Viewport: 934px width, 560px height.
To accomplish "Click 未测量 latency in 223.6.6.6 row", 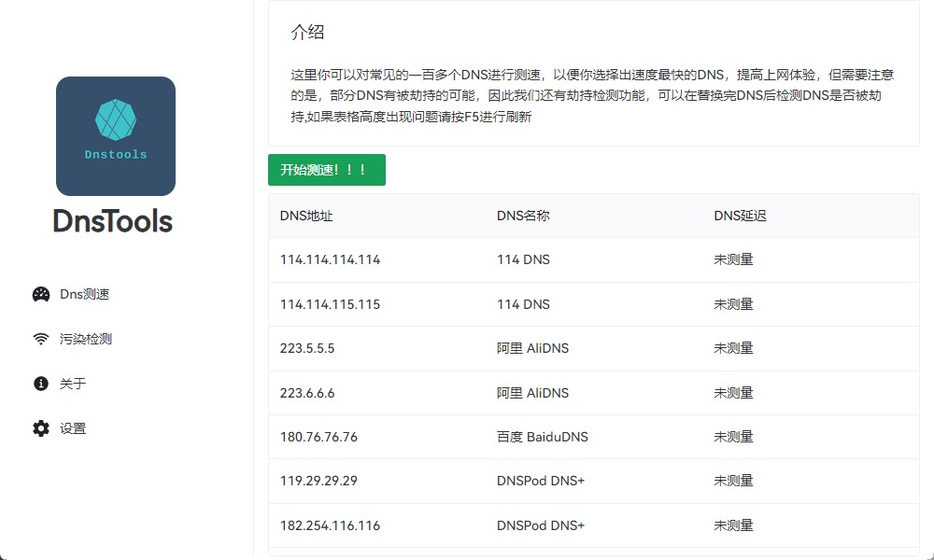I will (733, 393).
